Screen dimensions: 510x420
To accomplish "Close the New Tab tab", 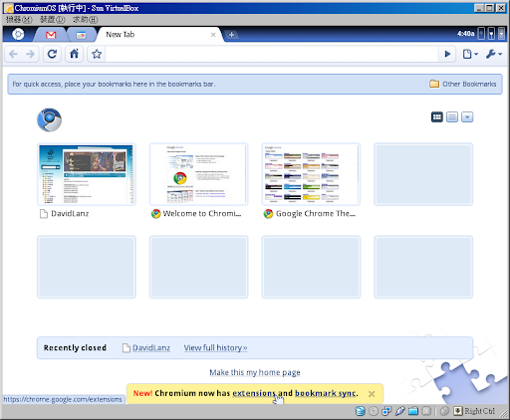I will (x=213, y=35).
